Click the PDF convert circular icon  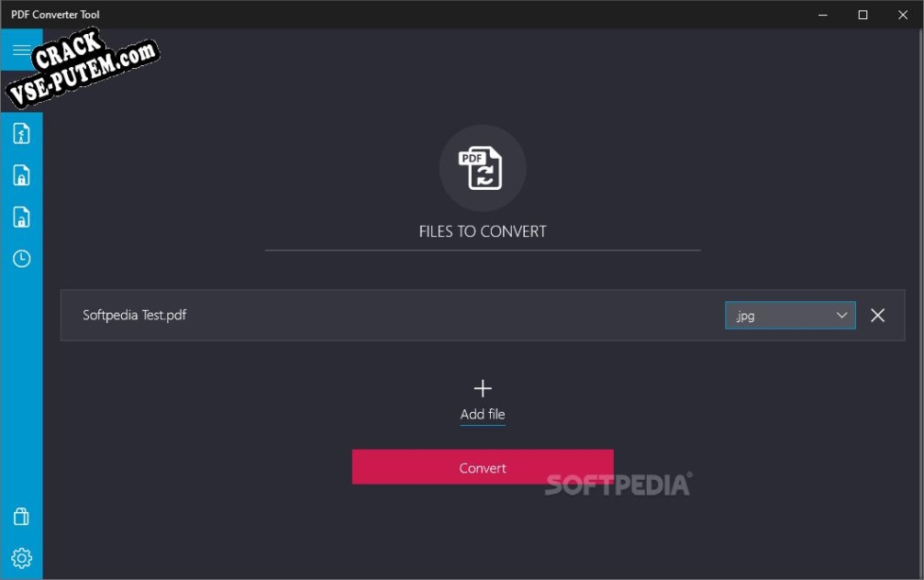(x=483, y=168)
